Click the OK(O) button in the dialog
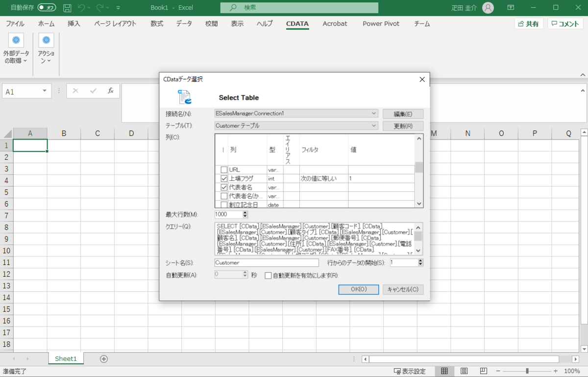 click(358, 289)
